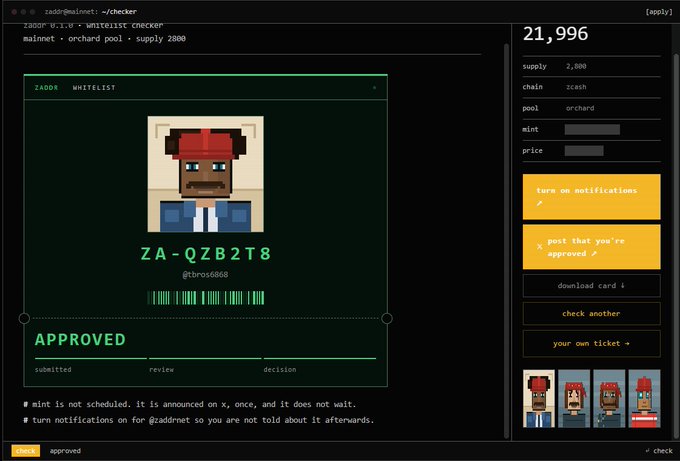This screenshot has width=680, height=461.
Task: Click the mint is not scheduled comment line
Action: pos(190,404)
